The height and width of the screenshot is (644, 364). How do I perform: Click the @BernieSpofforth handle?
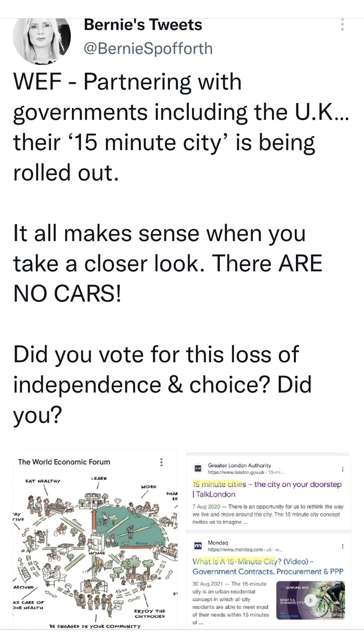pyautogui.click(x=148, y=48)
